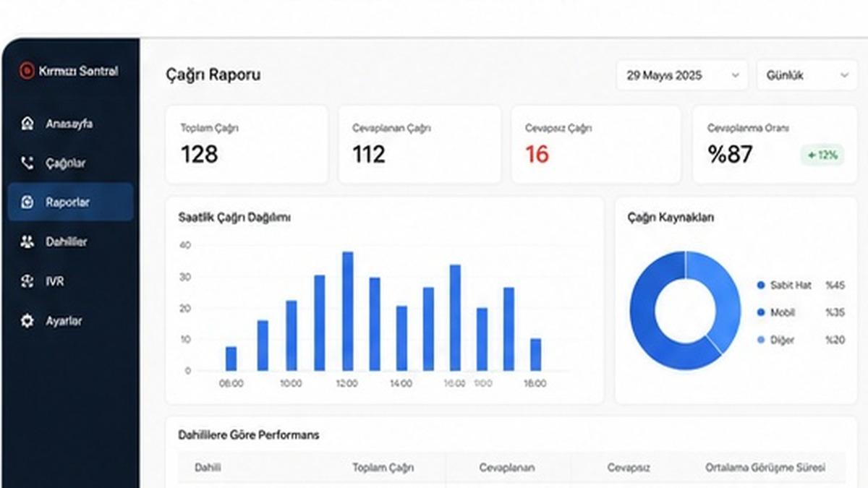Screen dimensions: 868x488
Task: Click the Raporlar report icon
Action: tap(27, 202)
